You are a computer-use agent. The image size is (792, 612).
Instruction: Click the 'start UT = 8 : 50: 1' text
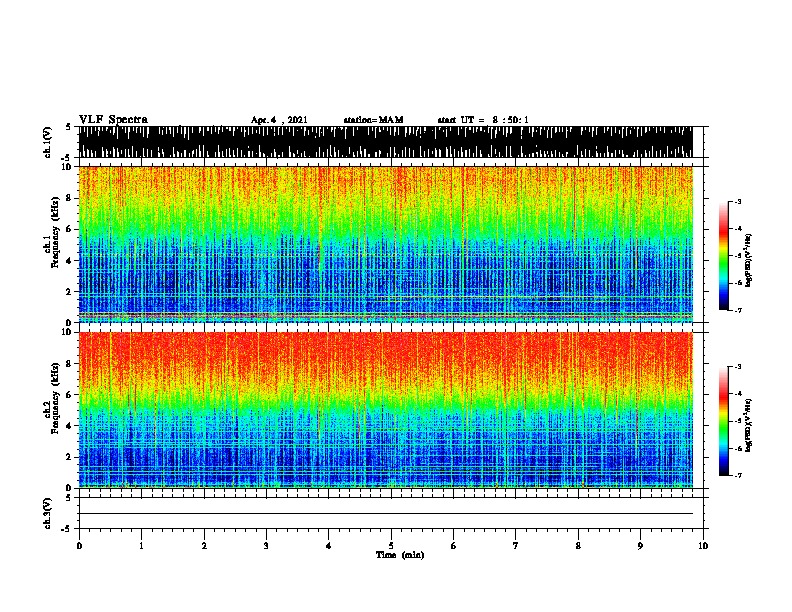[483, 120]
